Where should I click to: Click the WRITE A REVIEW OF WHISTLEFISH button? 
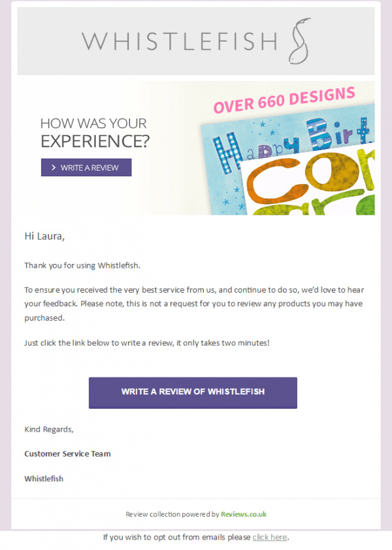(x=193, y=393)
